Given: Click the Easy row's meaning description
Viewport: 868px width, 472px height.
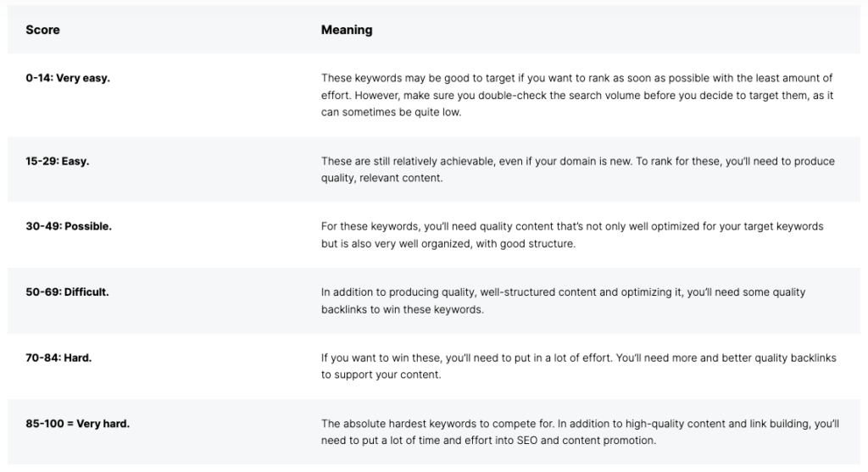Looking at the screenshot, I should point(577,169).
